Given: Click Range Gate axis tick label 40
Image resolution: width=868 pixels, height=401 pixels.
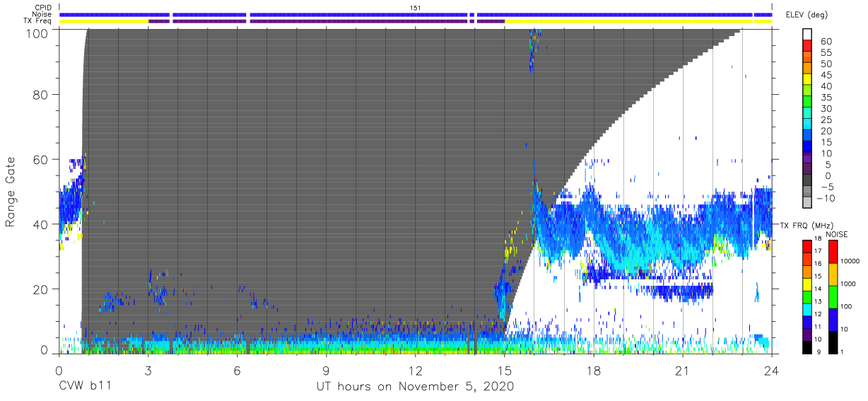Looking at the screenshot, I should 40,225.
